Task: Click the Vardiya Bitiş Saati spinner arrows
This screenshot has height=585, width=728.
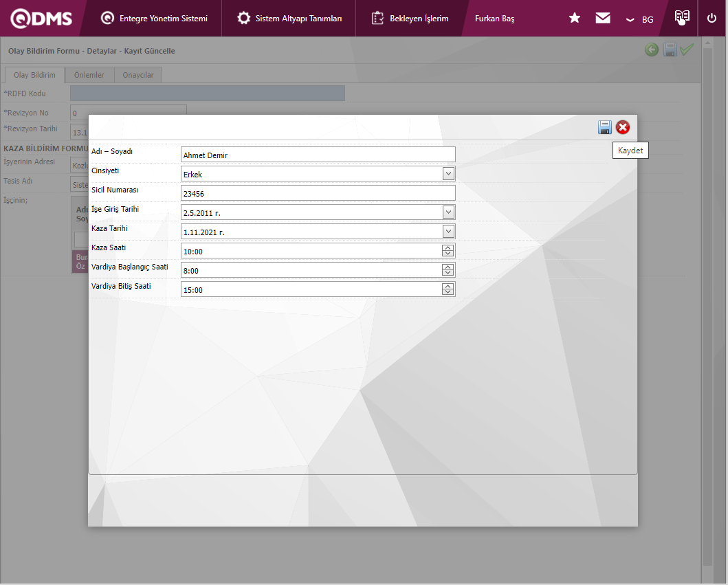Action: tap(448, 289)
